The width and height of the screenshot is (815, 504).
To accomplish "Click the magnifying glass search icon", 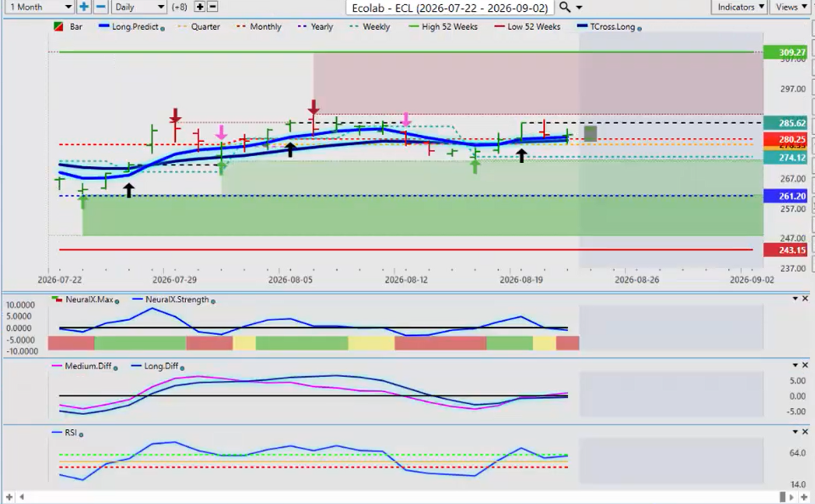I will pos(565,8).
